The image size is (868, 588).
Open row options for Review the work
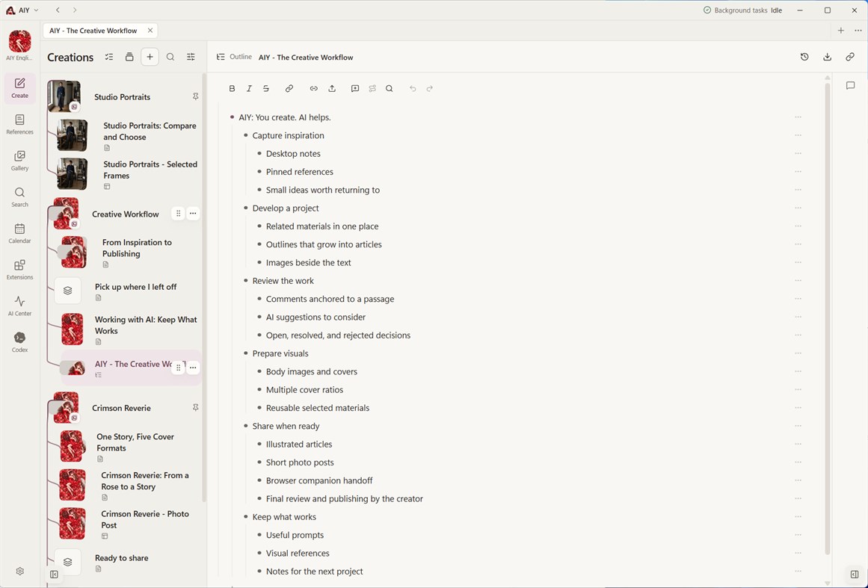(x=798, y=280)
